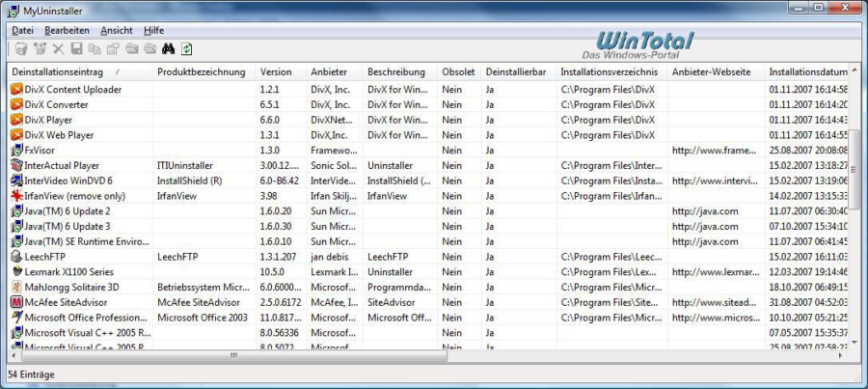The image size is (868, 389).
Task: Sort by the Anbieter column header
Action: [334, 72]
